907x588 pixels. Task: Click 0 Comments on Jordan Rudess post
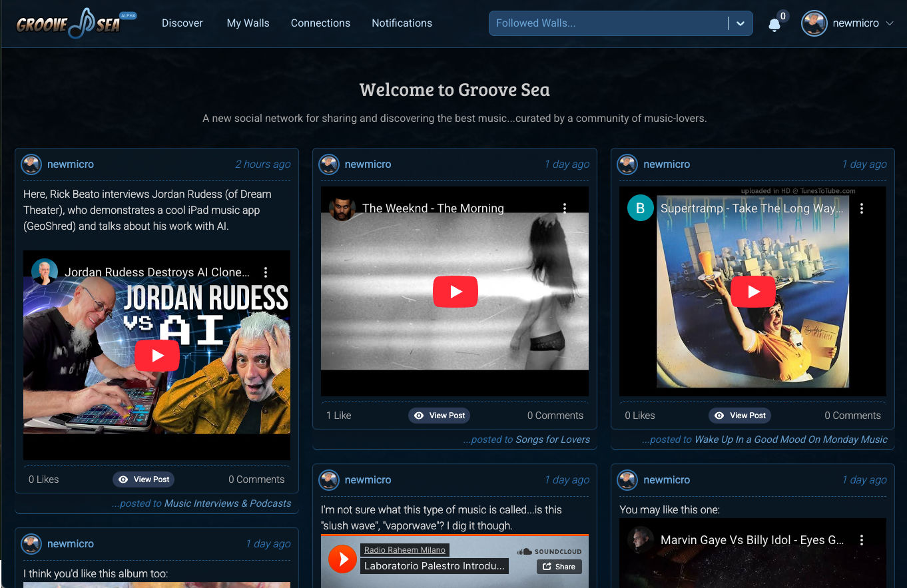pos(256,479)
